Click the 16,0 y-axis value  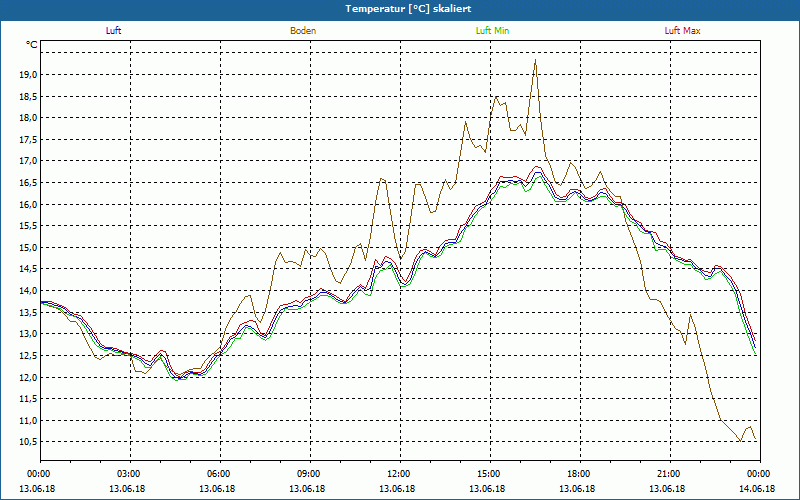(29, 205)
